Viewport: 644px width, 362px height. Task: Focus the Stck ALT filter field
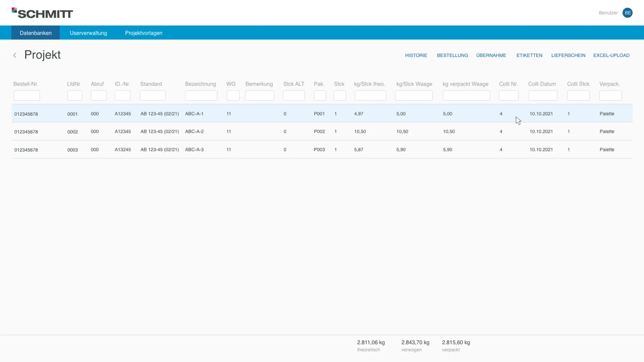pyautogui.click(x=294, y=95)
